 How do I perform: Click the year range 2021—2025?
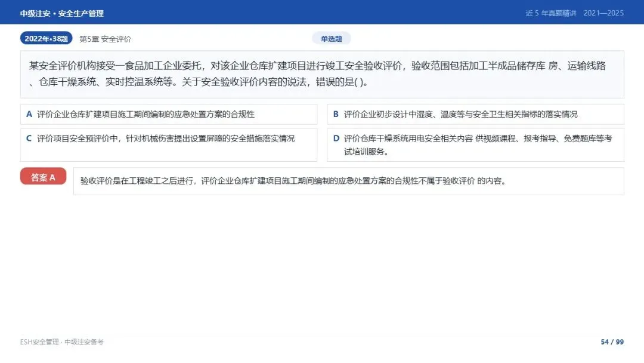click(603, 13)
